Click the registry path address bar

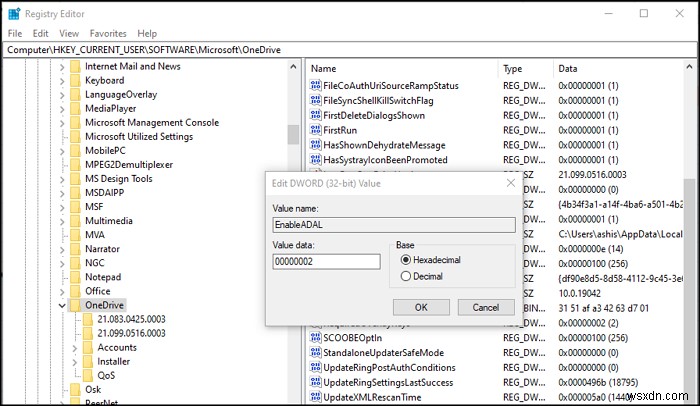tap(350, 50)
